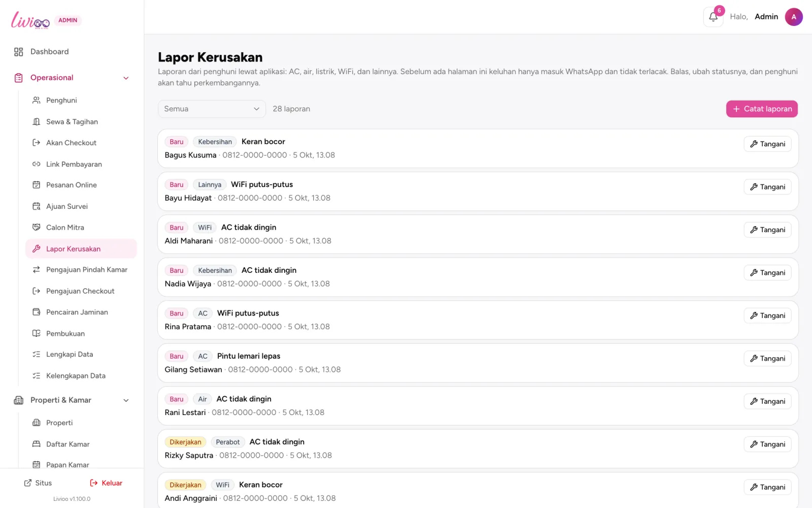Image resolution: width=812 pixels, height=508 pixels.
Task: Collapse the Properti & Kamar chevron
Action: [x=126, y=400]
